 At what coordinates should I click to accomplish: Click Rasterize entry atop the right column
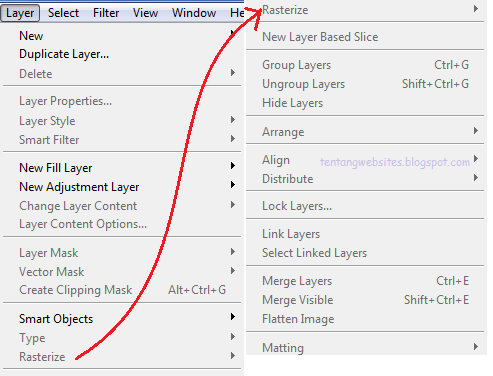click(365, 10)
